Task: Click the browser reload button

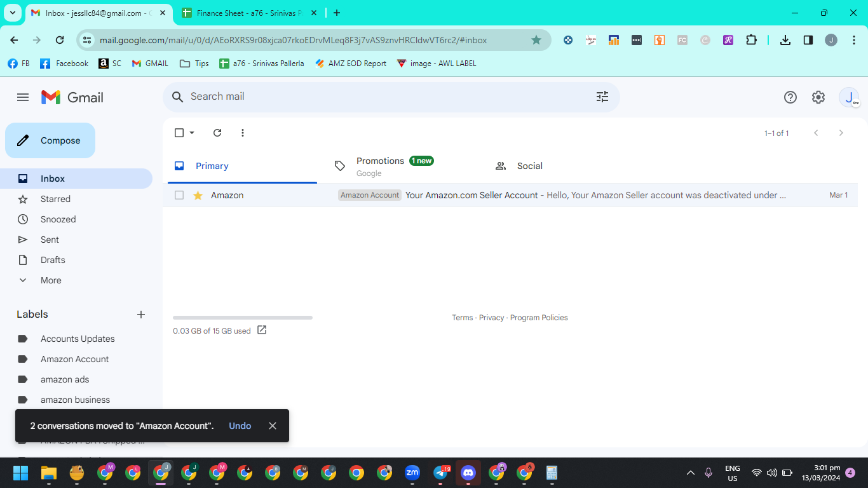Action: point(60,40)
